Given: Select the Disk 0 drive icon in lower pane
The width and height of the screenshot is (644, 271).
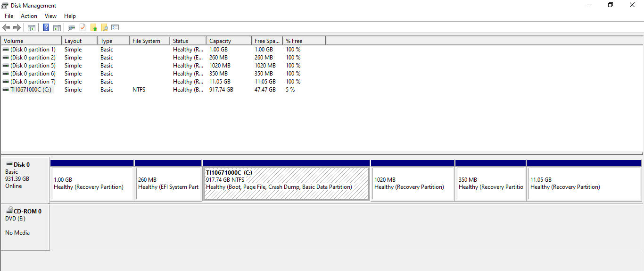Looking at the screenshot, I should click(9, 164).
